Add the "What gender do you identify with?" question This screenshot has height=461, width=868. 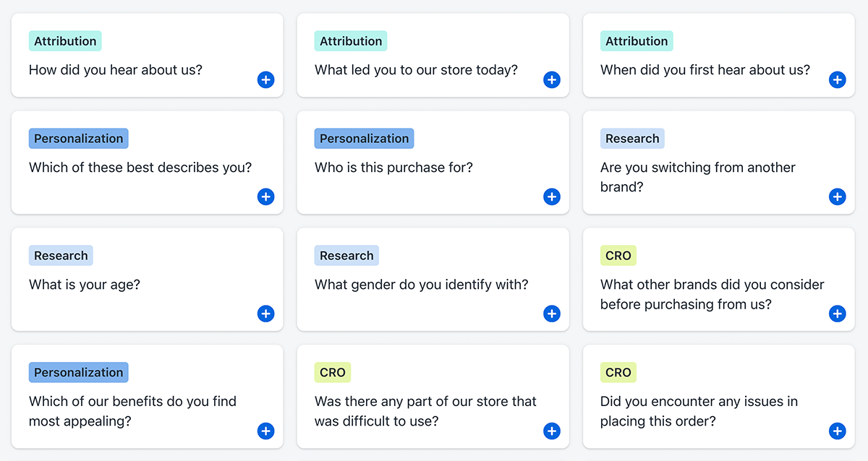[551, 314]
